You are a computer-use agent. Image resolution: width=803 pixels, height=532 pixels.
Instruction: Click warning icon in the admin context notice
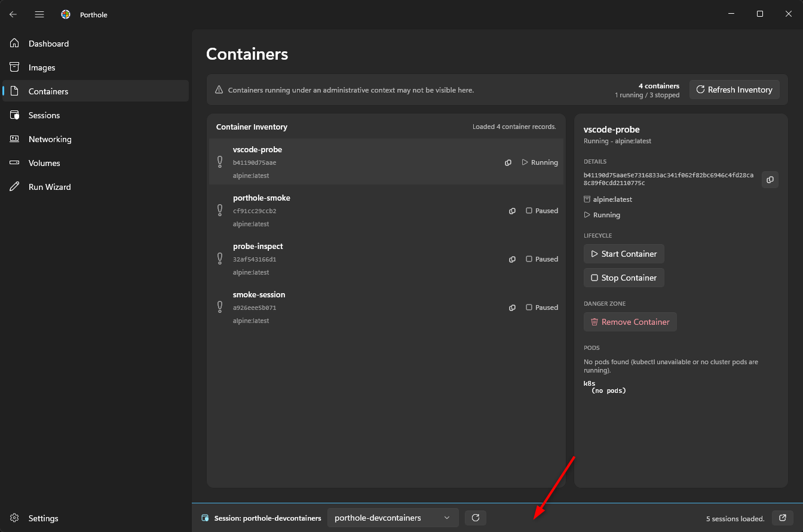tap(219, 90)
